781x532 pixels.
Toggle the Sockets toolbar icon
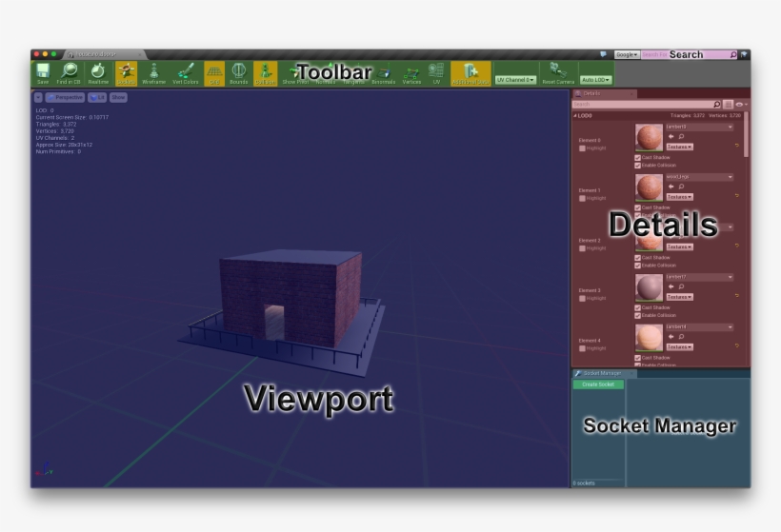126,73
